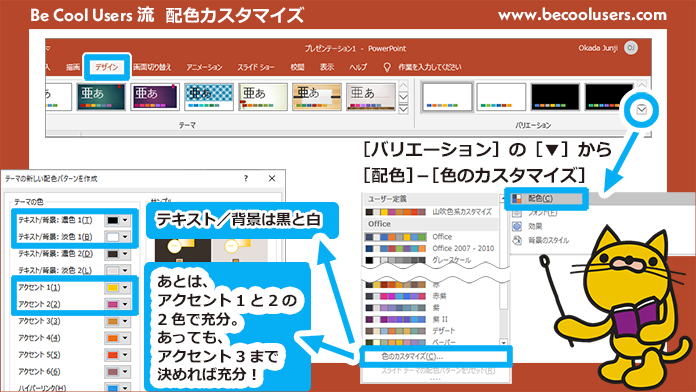Select the second white variation thumbnail
Viewport: 696px width, 392px height.
[501, 96]
